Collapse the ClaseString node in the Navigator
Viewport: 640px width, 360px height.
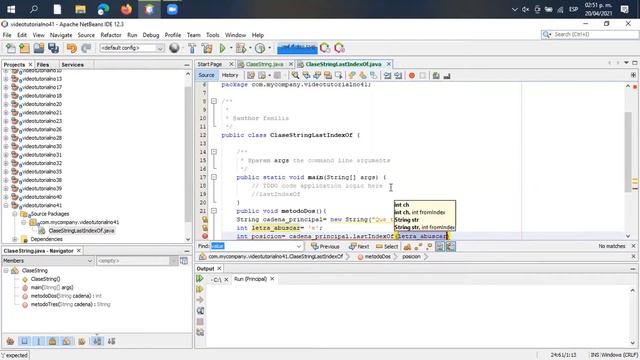pyautogui.click(x=6, y=271)
